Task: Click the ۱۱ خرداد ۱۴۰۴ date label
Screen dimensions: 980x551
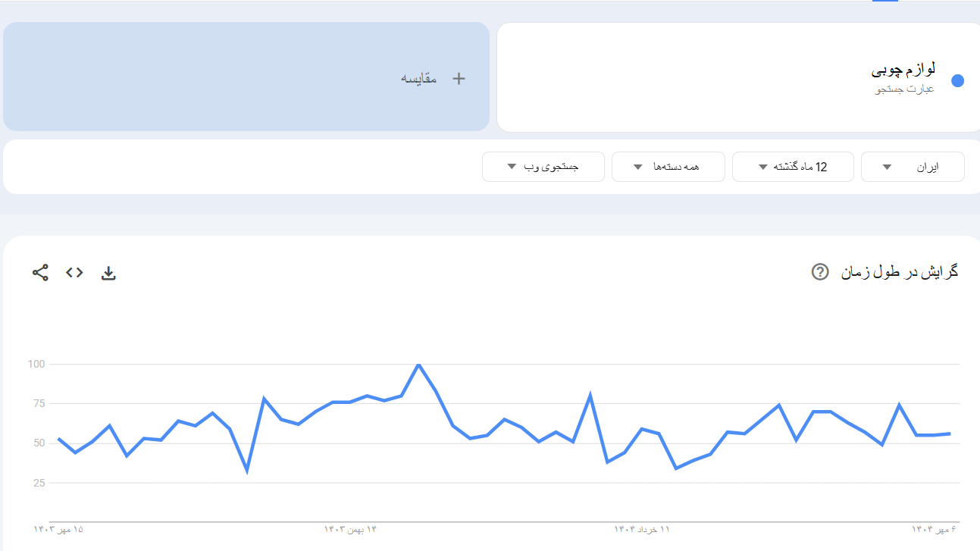Action: coord(642,529)
